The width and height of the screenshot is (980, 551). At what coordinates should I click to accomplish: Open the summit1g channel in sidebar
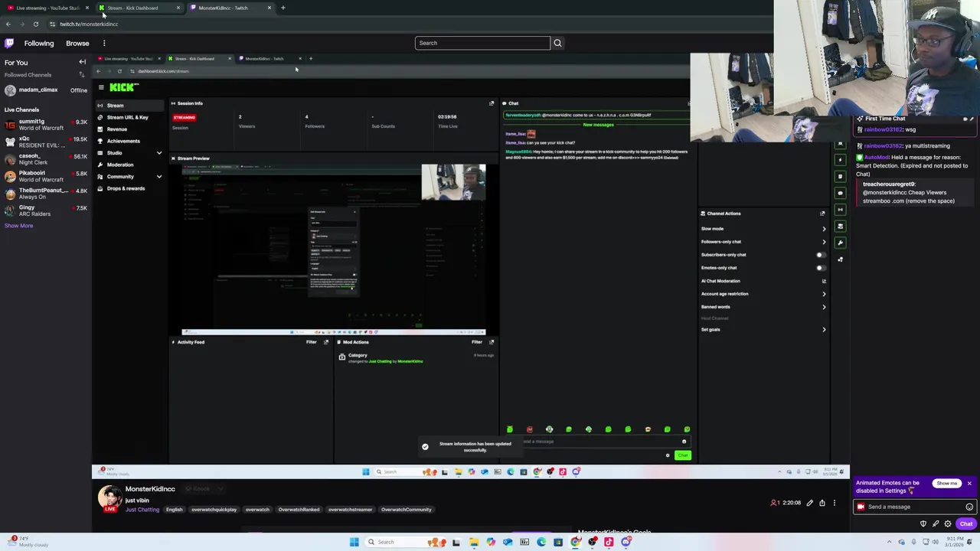click(46, 125)
